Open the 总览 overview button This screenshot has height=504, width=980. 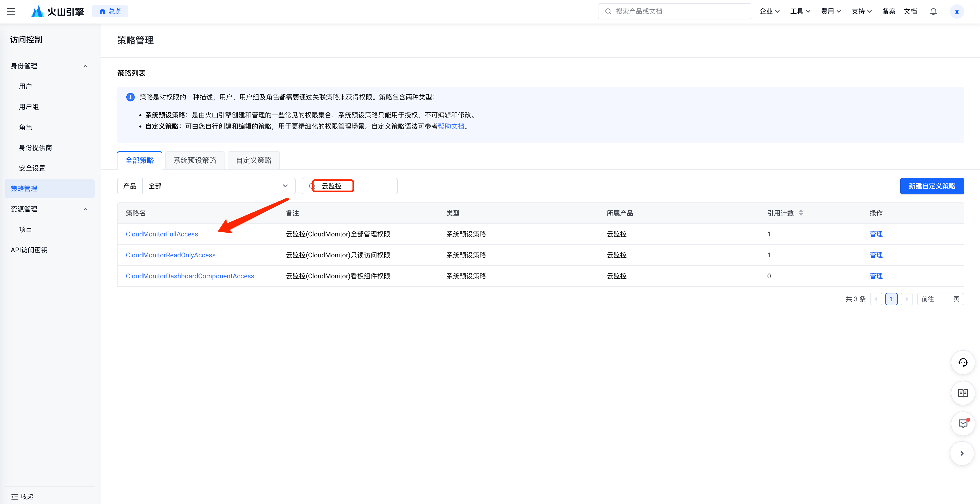click(x=110, y=12)
